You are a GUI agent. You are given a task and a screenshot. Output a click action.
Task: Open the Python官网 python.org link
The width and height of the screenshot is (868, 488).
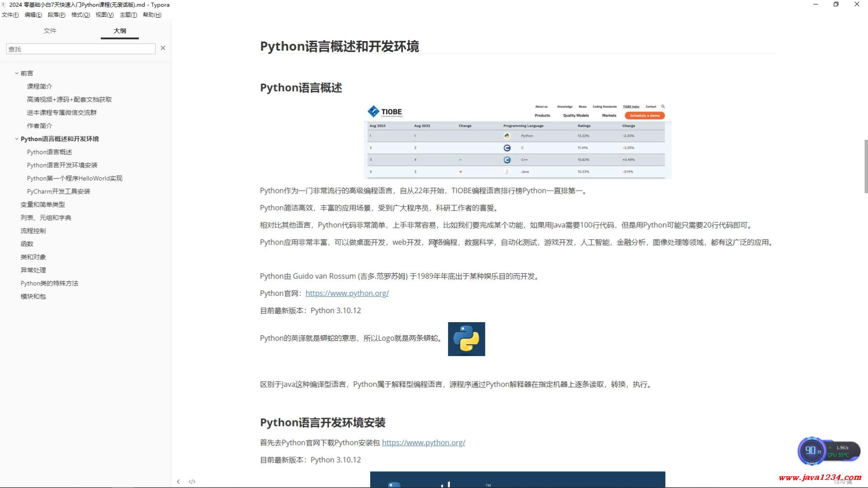[347, 293]
